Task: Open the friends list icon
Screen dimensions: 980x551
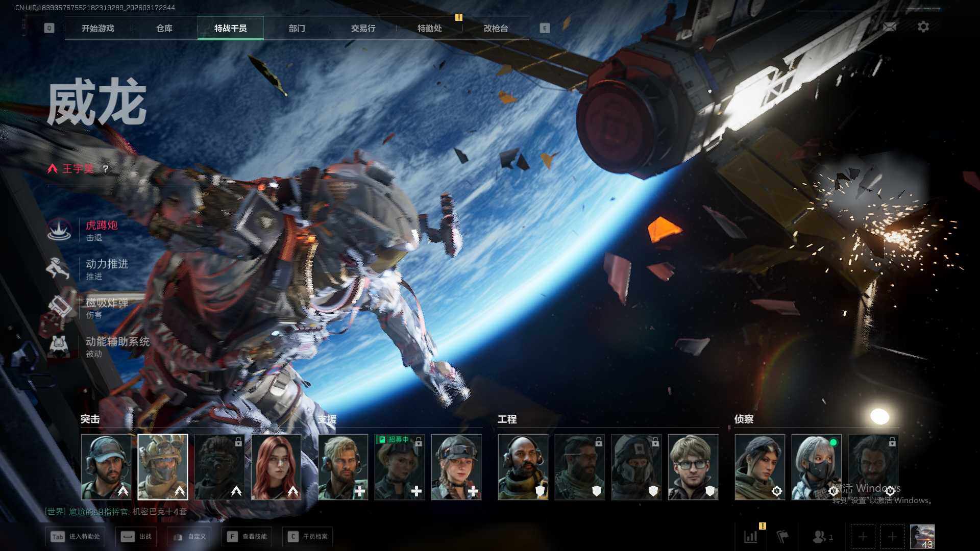Action: click(x=820, y=537)
